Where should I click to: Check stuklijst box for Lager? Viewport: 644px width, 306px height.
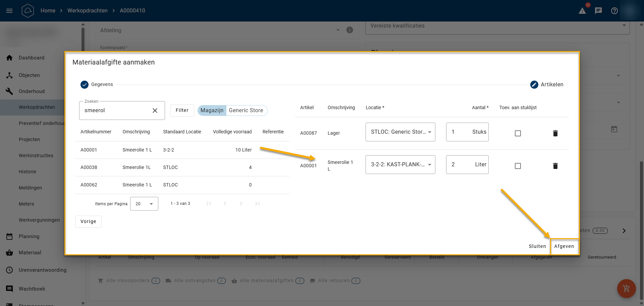[518, 133]
